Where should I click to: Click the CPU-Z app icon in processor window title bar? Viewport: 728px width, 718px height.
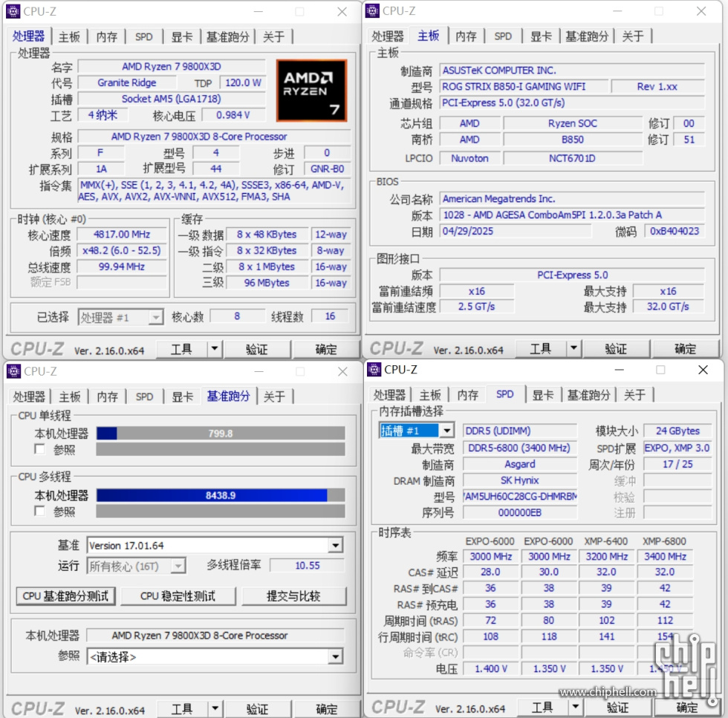(x=13, y=11)
